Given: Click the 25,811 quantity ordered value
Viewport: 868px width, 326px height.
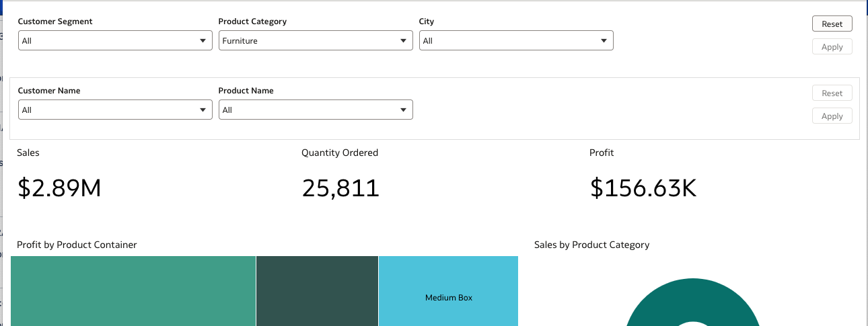Looking at the screenshot, I should pyautogui.click(x=340, y=188).
